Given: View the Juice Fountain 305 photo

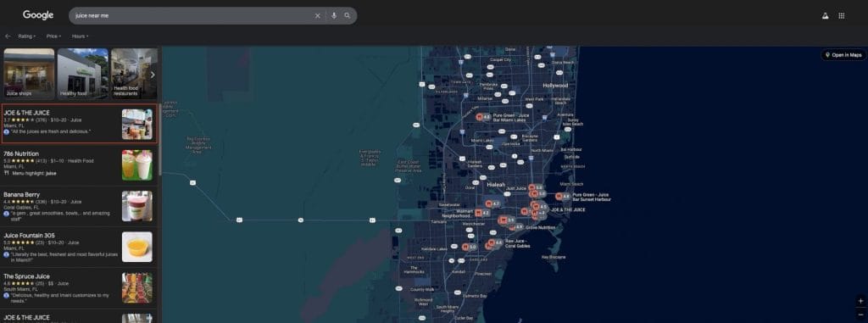Looking at the screenshot, I should click(x=137, y=247).
